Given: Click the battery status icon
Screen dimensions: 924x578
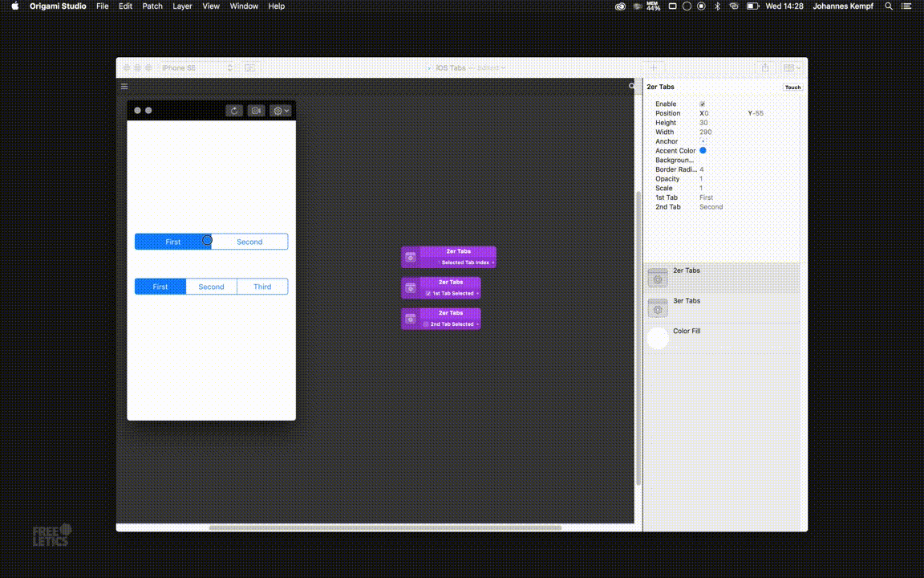Looking at the screenshot, I should click(x=752, y=6).
